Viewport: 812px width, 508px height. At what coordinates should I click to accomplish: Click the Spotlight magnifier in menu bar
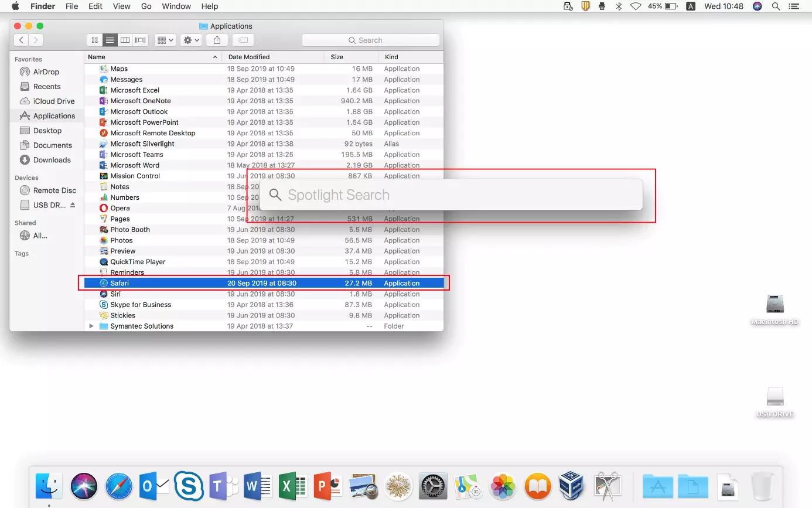coord(776,6)
